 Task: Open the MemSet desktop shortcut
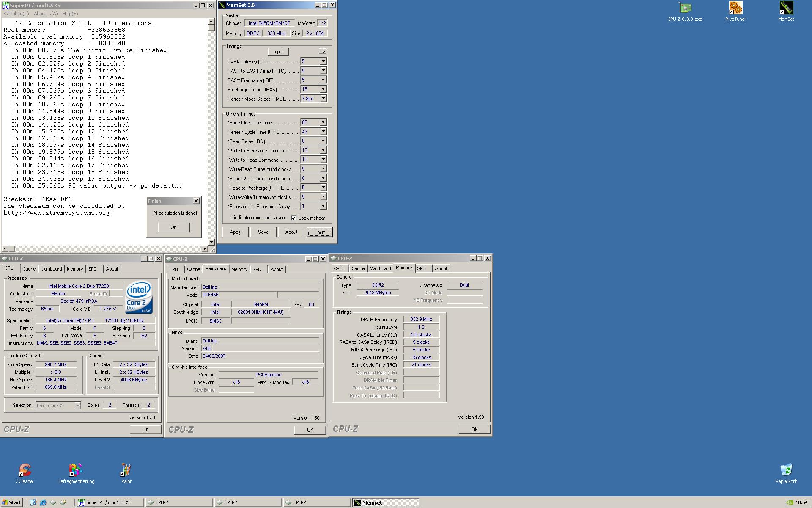(786, 11)
